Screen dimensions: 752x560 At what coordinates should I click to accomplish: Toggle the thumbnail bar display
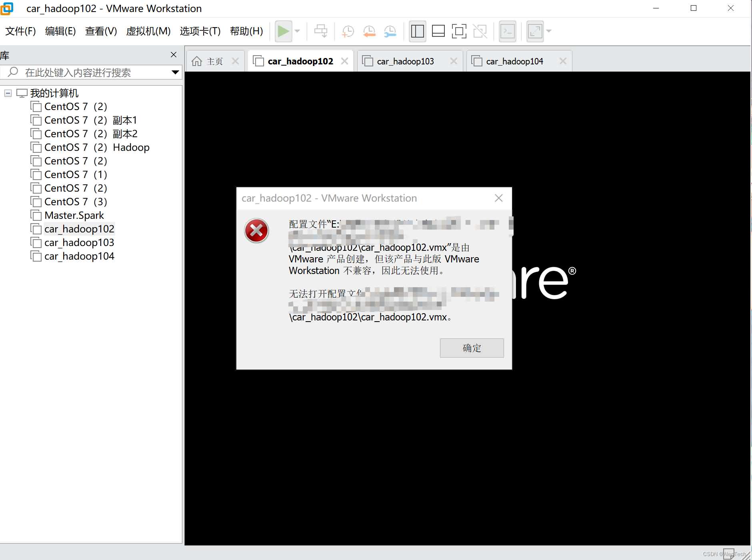(438, 31)
